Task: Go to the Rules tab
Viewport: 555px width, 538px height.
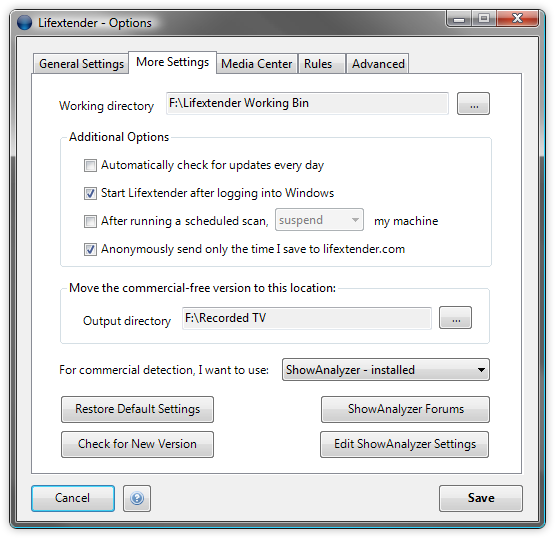Action: point(318,64)
